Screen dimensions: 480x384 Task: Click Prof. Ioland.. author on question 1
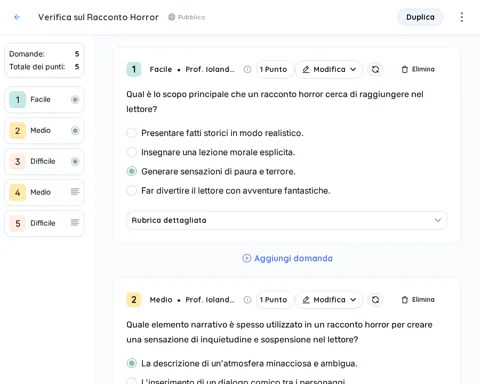pos(210,69)
